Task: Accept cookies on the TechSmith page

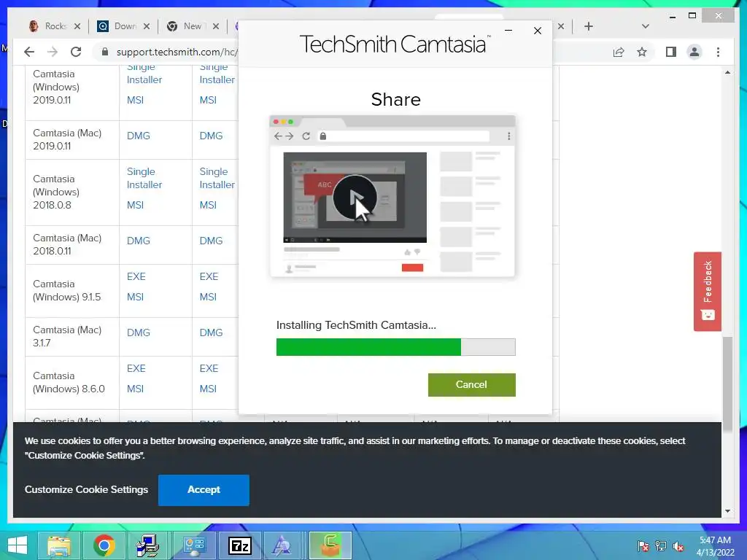Action: pyautogui.click(x=204, y=490)
